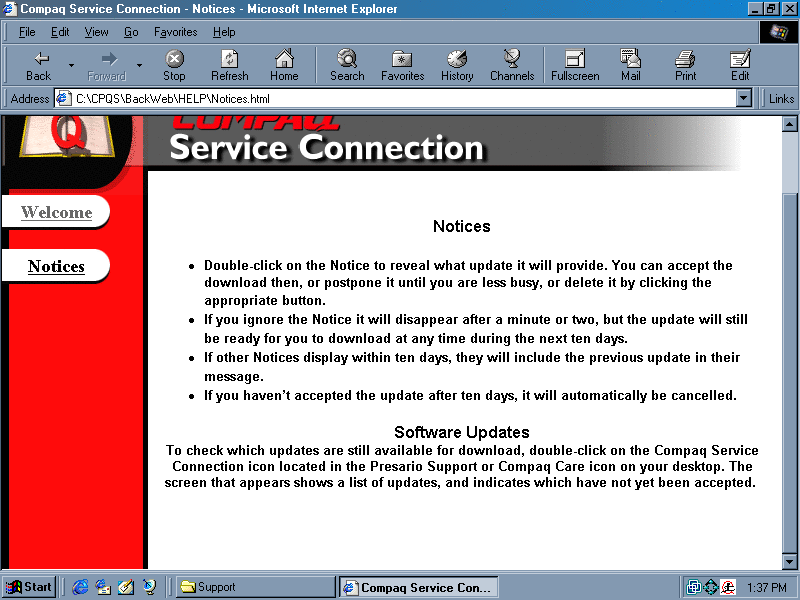Go to the Home page
This screenshot has height=600, width=800.
coord(284,65)
